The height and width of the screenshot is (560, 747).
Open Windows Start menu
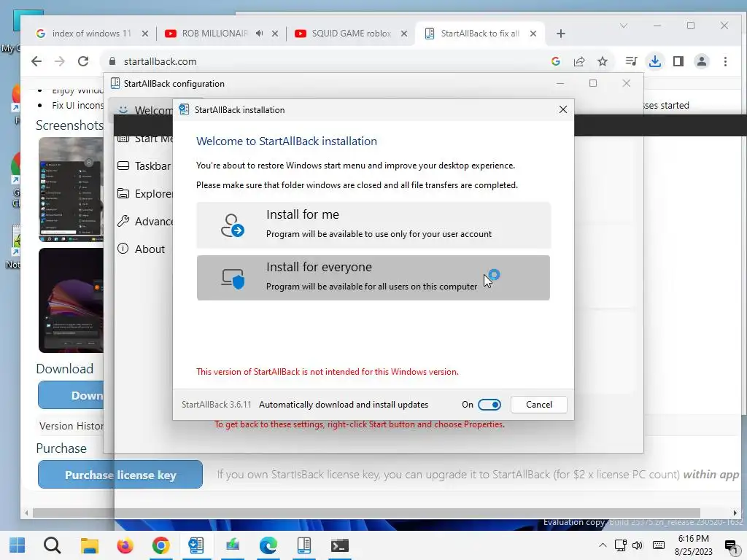18,545
